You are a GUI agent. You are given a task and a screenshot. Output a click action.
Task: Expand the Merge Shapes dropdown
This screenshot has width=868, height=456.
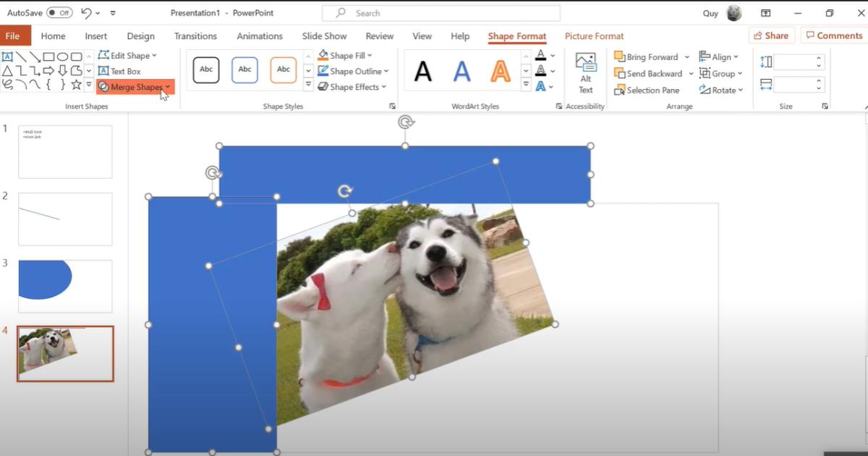[135, 87]
